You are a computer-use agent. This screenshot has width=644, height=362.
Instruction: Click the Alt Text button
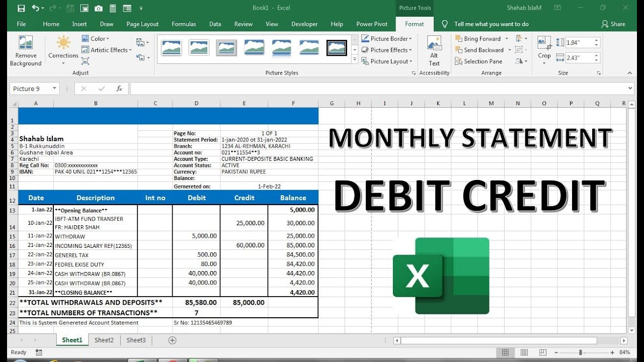434,51
